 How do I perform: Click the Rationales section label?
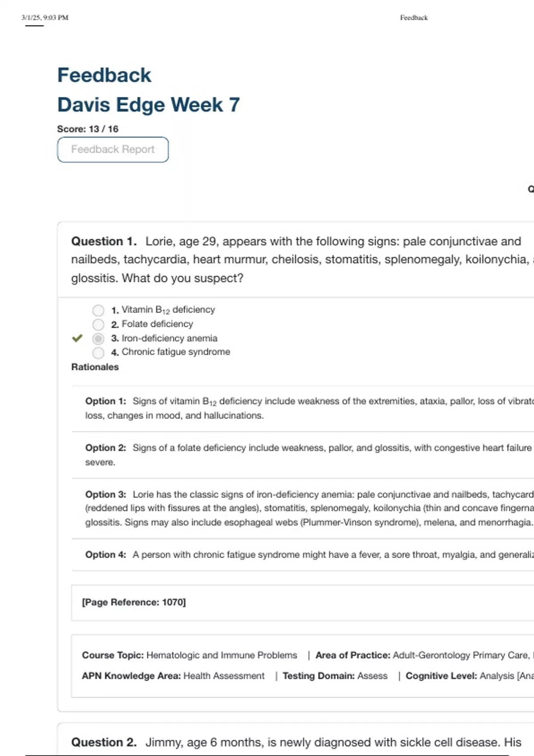click(95, 367)
